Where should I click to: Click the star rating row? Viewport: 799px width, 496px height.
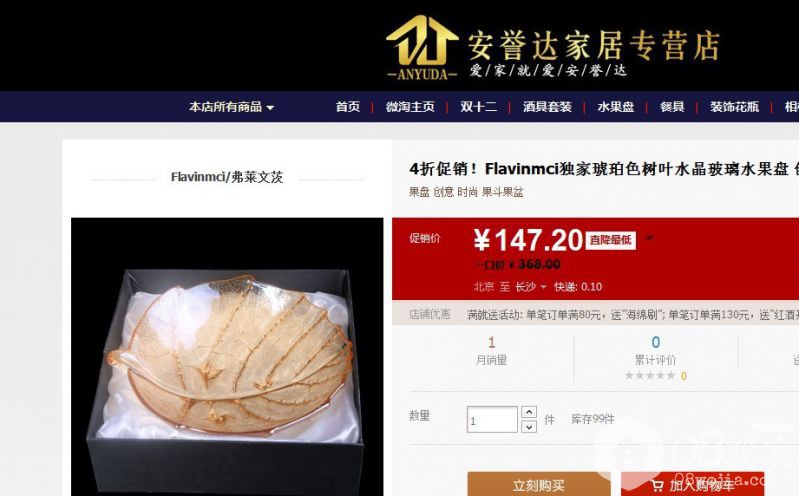point(655,376)
